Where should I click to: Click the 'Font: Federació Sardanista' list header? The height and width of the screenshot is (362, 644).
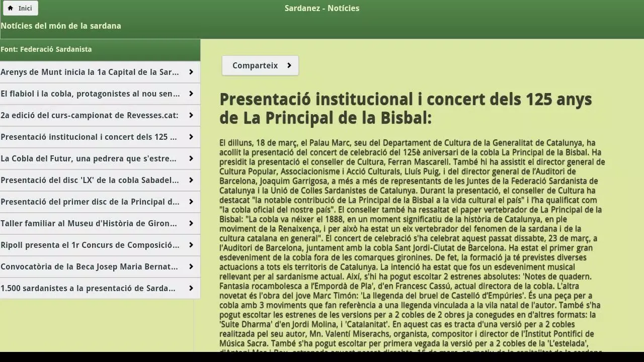[100, 50]
